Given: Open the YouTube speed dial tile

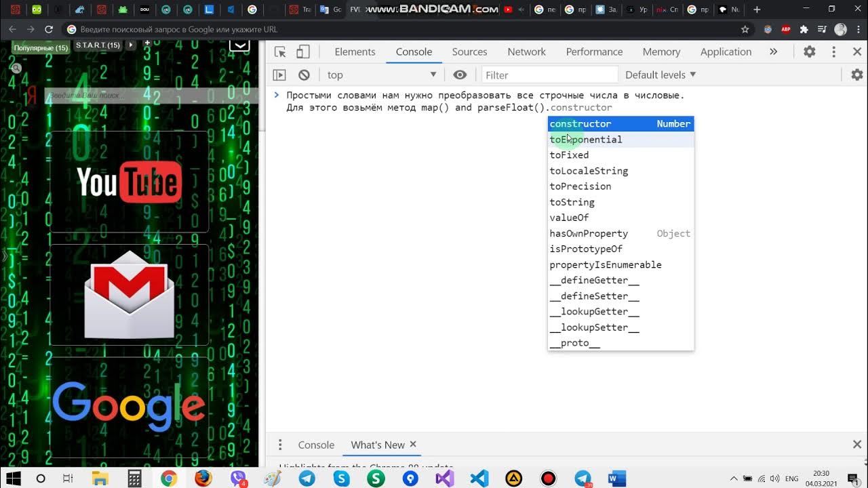Looking at the screenshot, I should tap(129, 182).
